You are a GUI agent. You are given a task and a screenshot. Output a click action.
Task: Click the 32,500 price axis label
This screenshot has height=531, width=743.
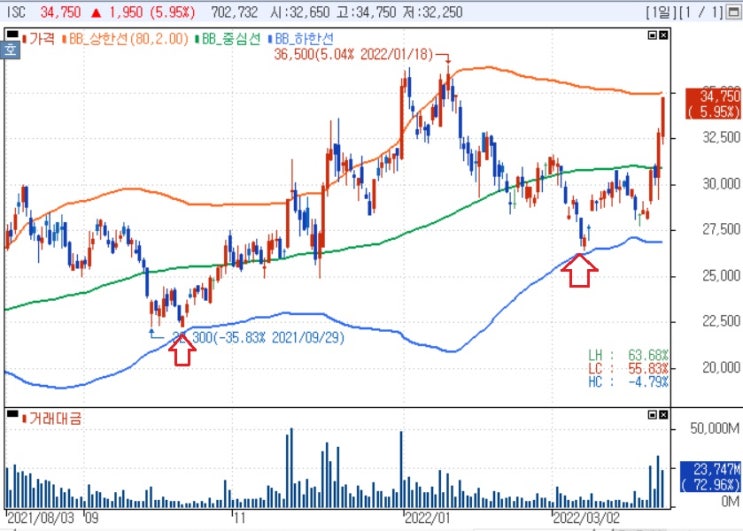pos(721,137)
